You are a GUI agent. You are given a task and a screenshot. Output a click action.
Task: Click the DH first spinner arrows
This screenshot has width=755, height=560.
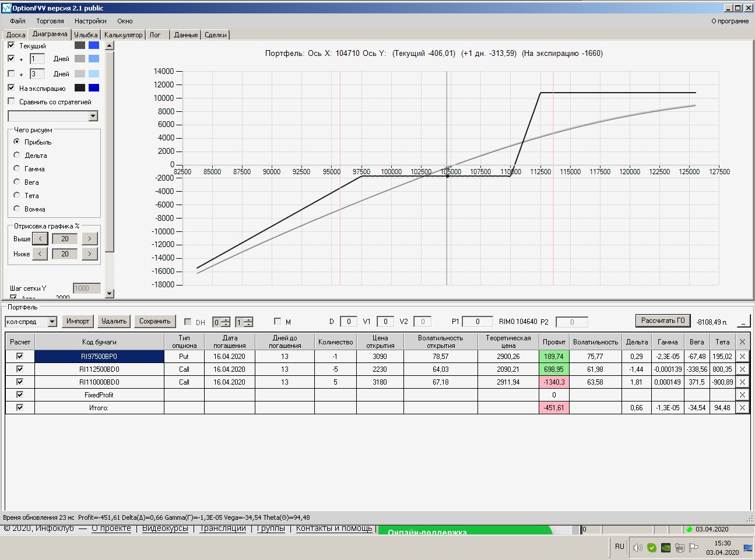226,322
